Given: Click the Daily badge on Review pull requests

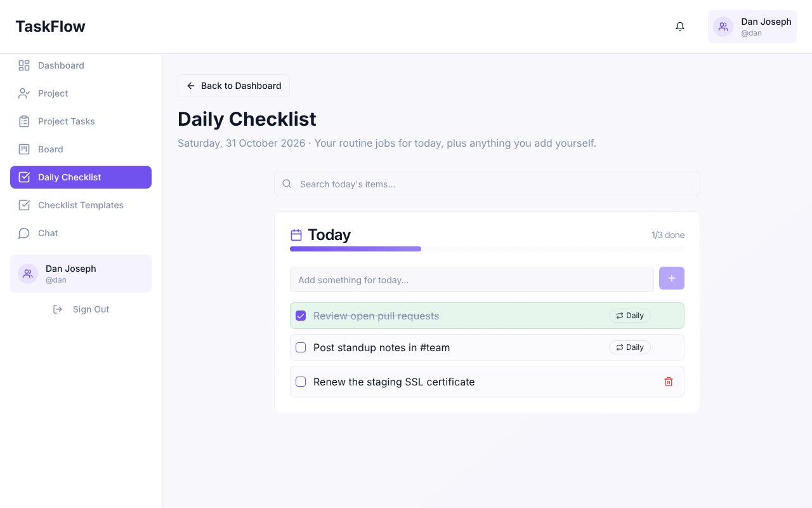Looking at the screenshot, I should tap(630, 316).
